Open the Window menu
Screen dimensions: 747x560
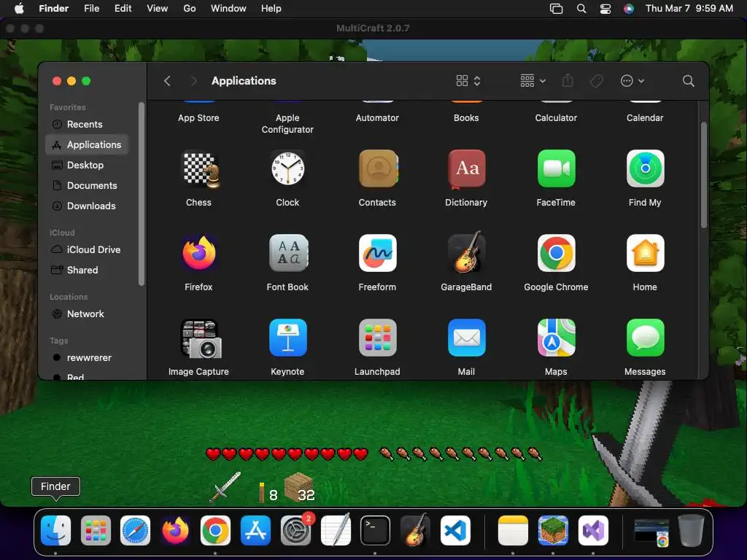point(228,8)
